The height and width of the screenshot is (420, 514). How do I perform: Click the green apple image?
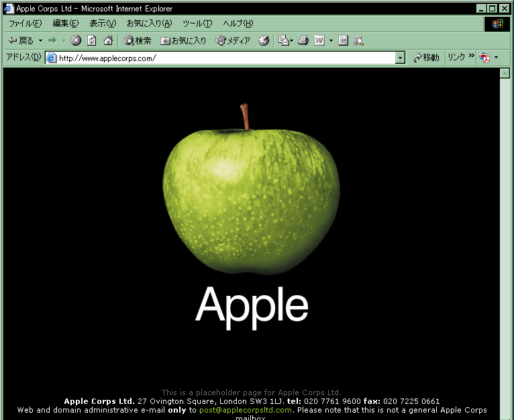[x=252, y=189]
